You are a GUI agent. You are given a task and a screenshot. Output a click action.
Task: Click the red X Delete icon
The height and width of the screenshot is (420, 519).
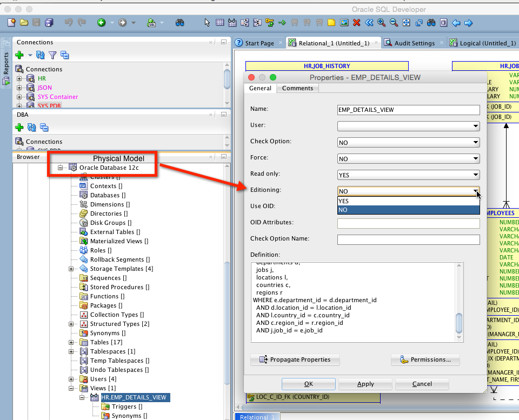356,23
